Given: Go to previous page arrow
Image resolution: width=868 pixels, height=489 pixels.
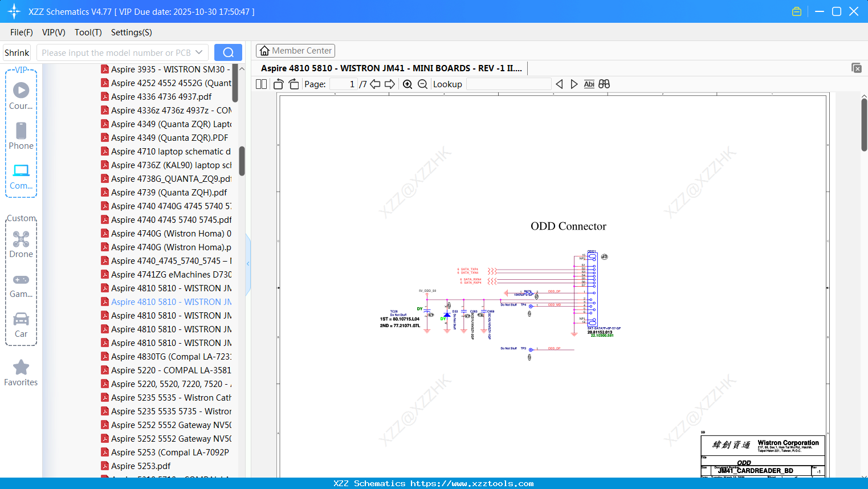Looking at the screenshot, I should (x=375, y=84).
